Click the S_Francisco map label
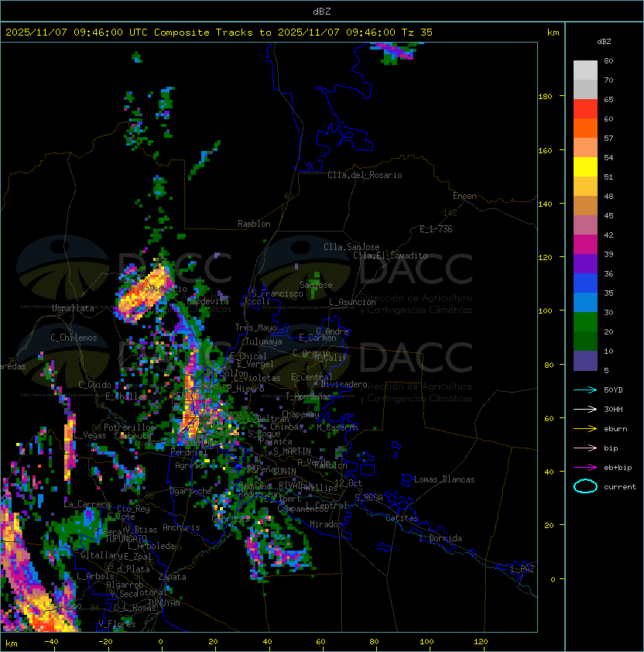The width and height of the screenshot is (644, 652). [277, 293]
